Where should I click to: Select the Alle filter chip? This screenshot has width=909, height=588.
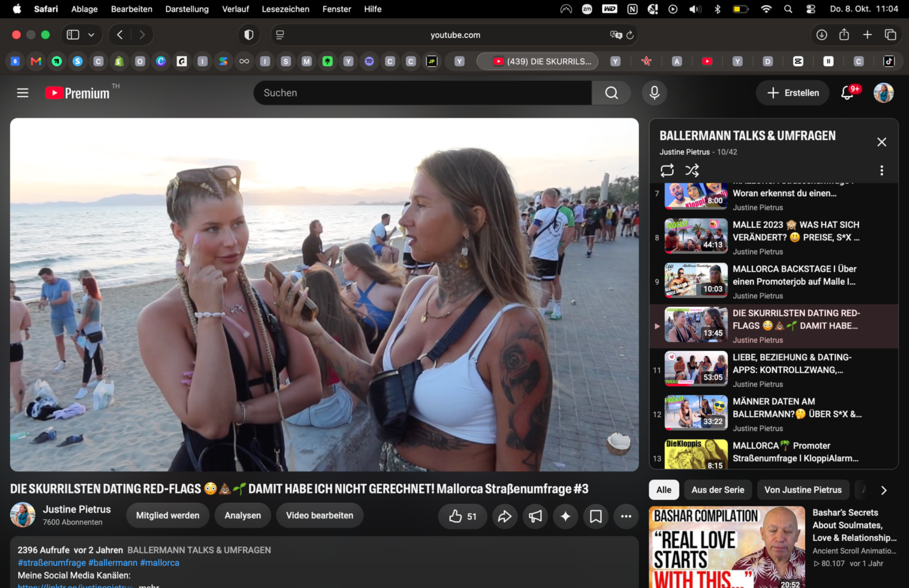point(664,490)
